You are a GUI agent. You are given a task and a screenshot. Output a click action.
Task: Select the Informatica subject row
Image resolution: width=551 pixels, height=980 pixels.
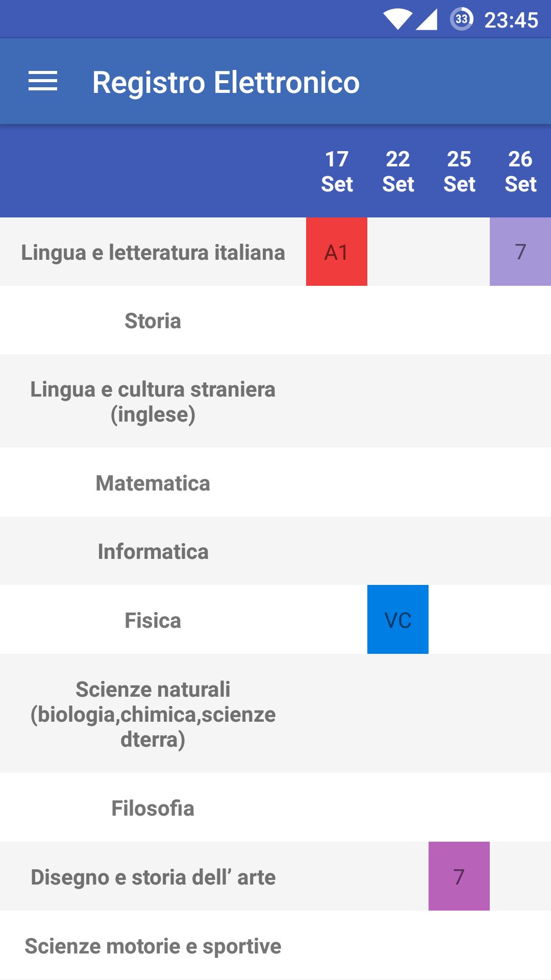tap(275, 551)
